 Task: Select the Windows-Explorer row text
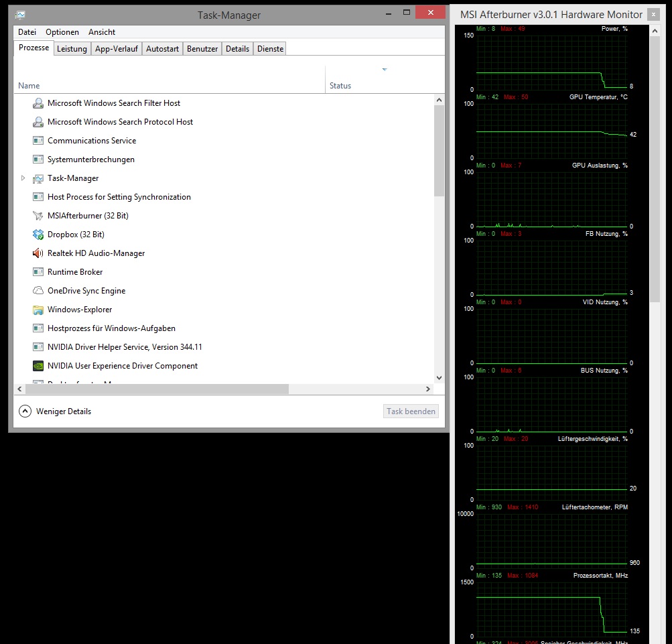(80, 310)
